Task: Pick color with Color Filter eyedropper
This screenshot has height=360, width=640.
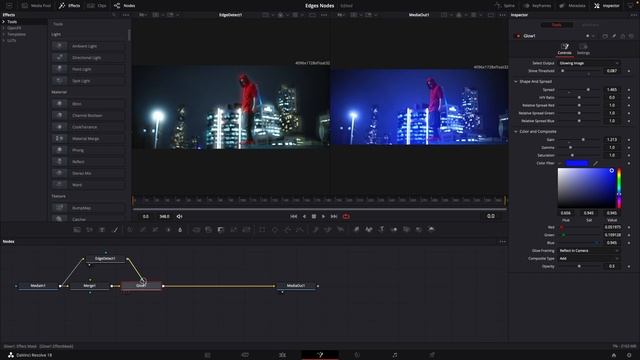Action: (596, 163)
